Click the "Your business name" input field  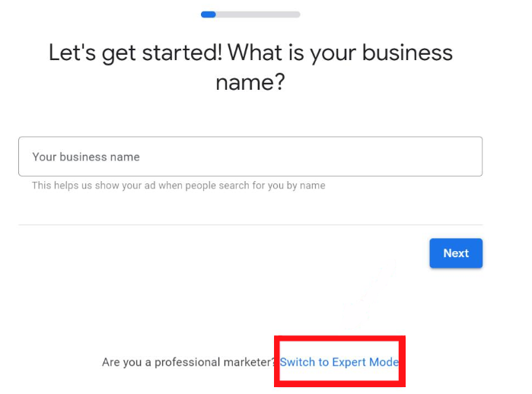point(250,157)
